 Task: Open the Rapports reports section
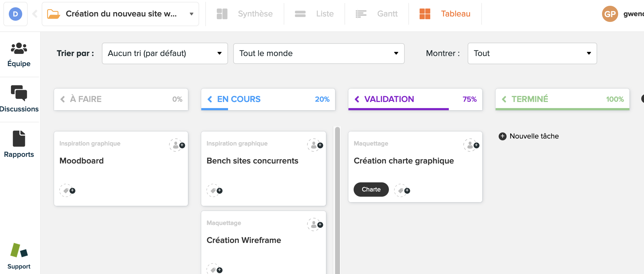point(19,144)
